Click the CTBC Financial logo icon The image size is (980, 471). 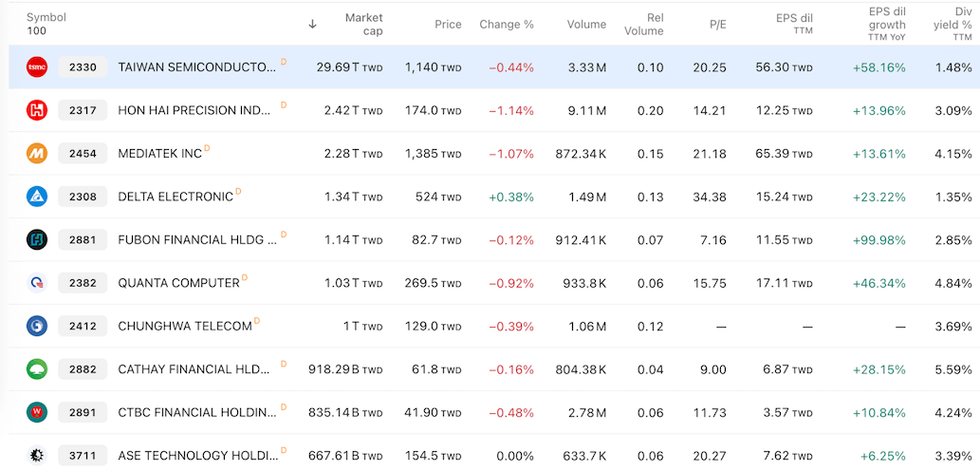pos(36,412)
